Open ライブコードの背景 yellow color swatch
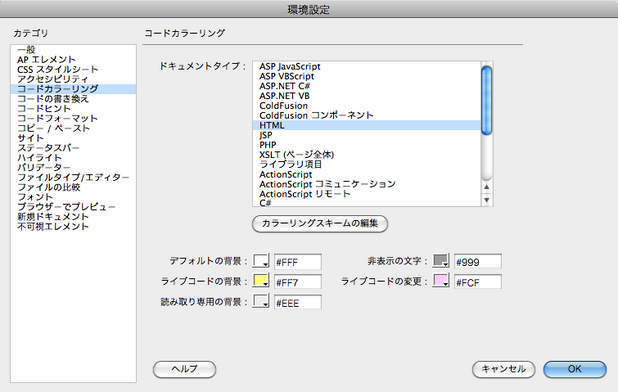Screen dimensions: 618x392 click(x=261, y=281)
